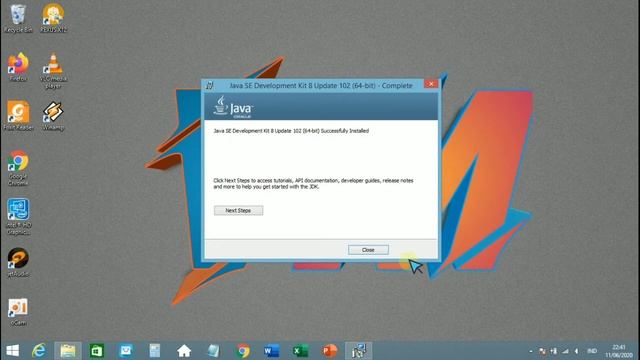Open the calculator-like icon in taskbar
Viewport: 640px width, 360px height.
(x=155, y=351)
